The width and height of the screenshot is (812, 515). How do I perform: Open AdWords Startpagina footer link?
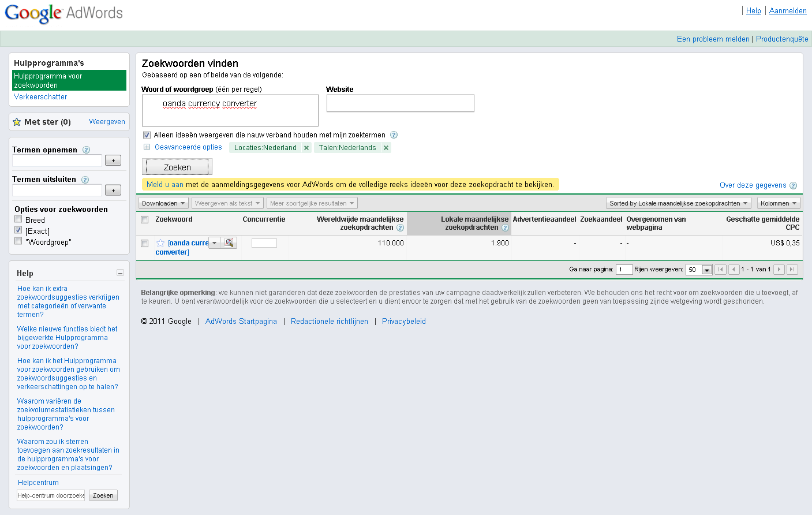click(x=241, y=322)
